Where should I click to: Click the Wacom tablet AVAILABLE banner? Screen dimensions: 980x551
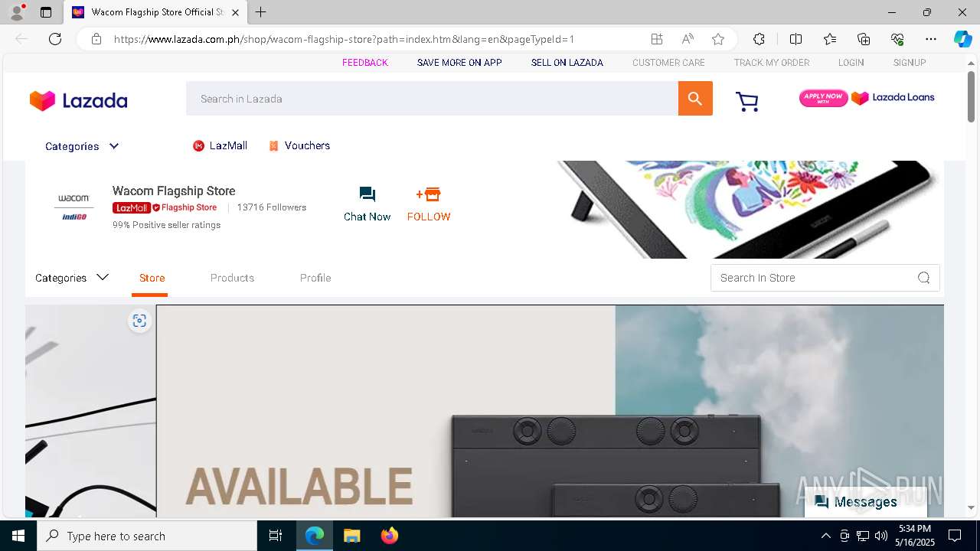click(x=550, y=411)
